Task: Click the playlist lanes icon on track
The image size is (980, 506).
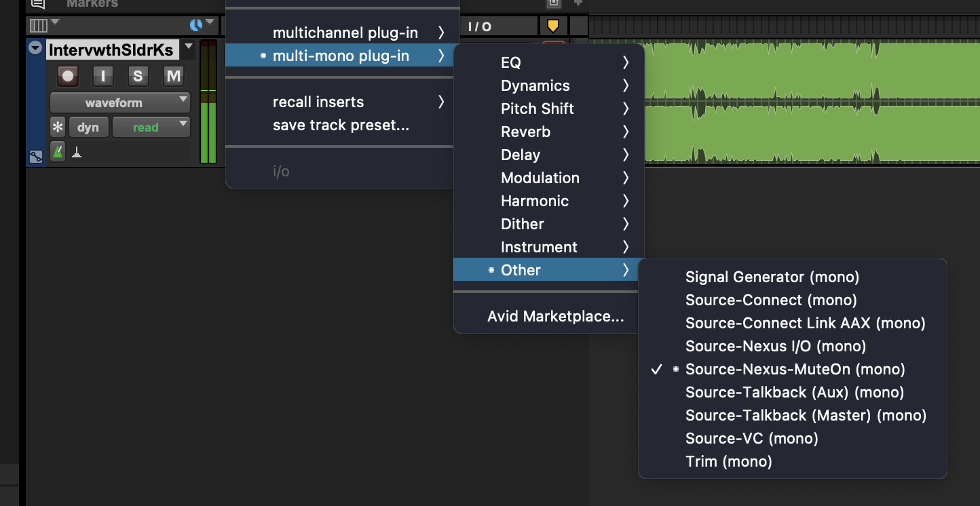Action: point(36,157)
